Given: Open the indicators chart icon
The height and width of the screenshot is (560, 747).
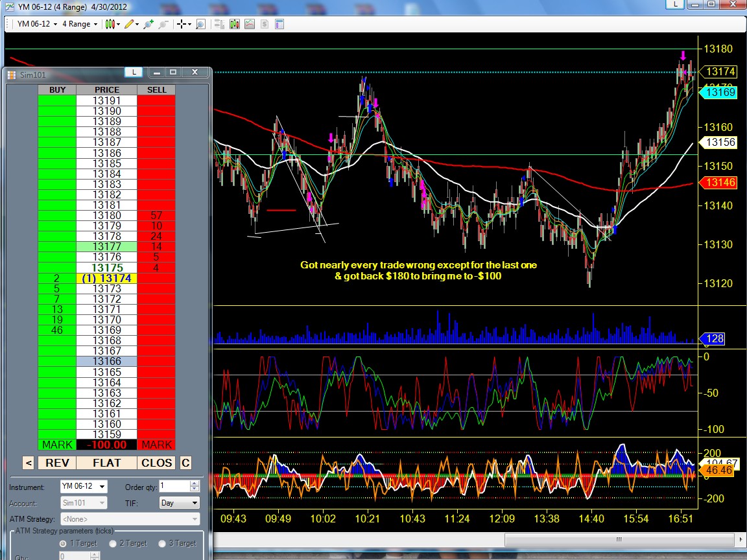Looking at the screenshot, I should coord(250,24).
